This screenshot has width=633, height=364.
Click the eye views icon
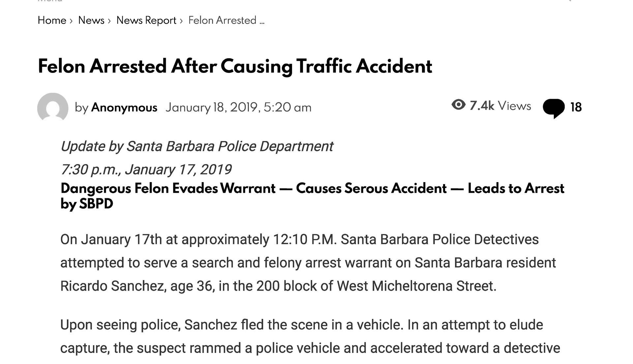click(x=458, y=105)
